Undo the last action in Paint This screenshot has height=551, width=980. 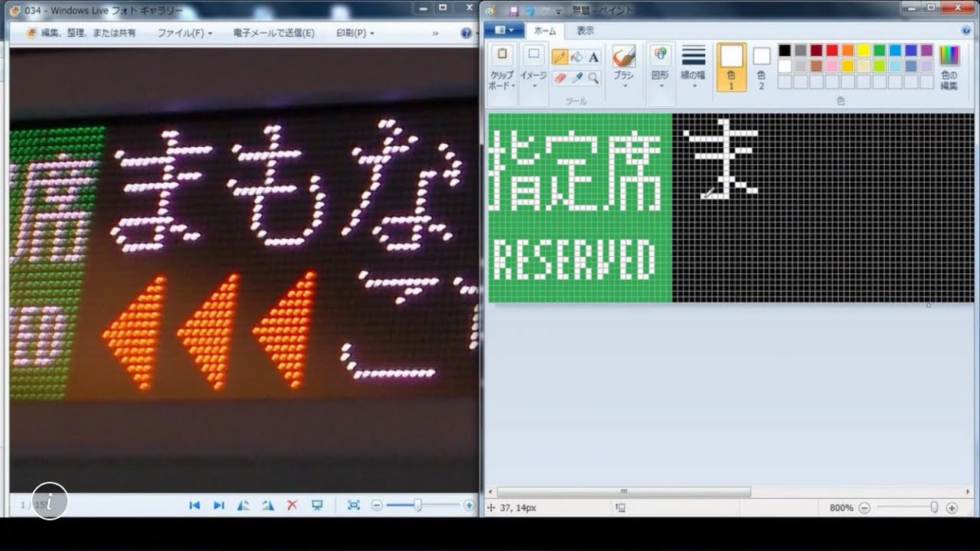(x=529, y=11)
